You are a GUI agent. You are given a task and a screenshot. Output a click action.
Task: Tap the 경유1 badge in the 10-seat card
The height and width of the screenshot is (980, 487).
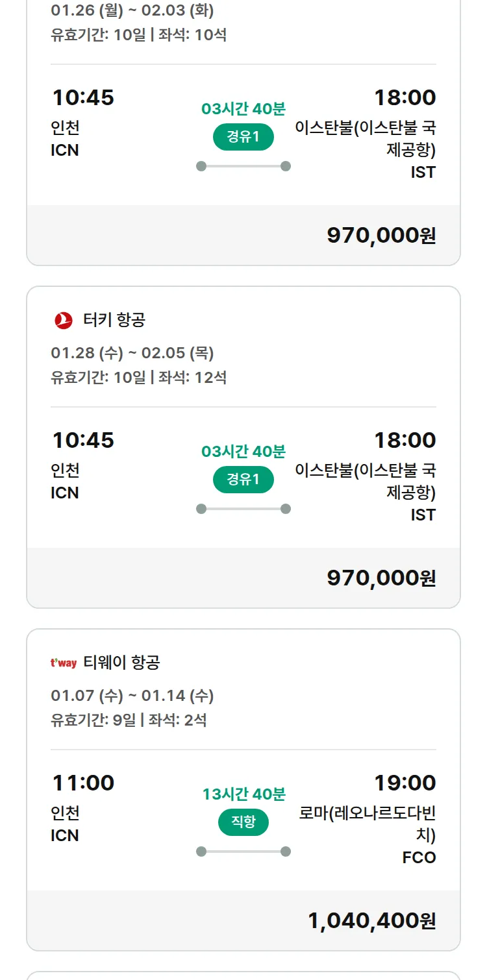[243, 137]
